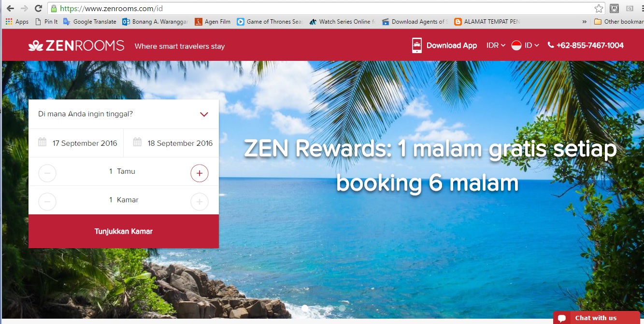Image resolution: width=644 pixels, height=324 pixels.
Task: Click the check-out calendar icon
Action: [x=137, y=142]
